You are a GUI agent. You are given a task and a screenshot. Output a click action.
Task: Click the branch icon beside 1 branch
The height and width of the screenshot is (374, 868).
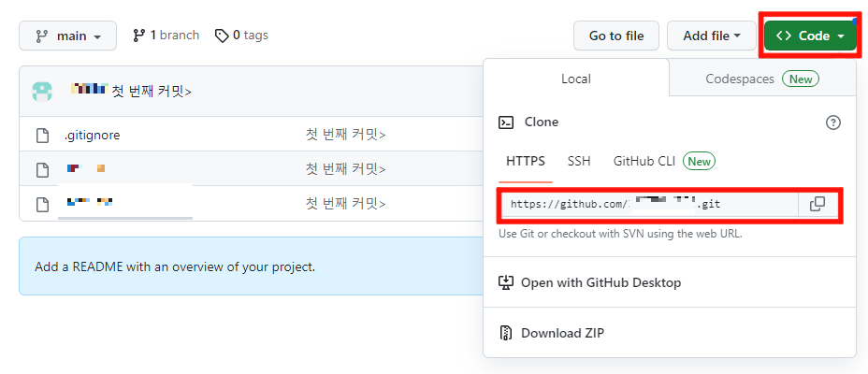click(x=139, y=36)
